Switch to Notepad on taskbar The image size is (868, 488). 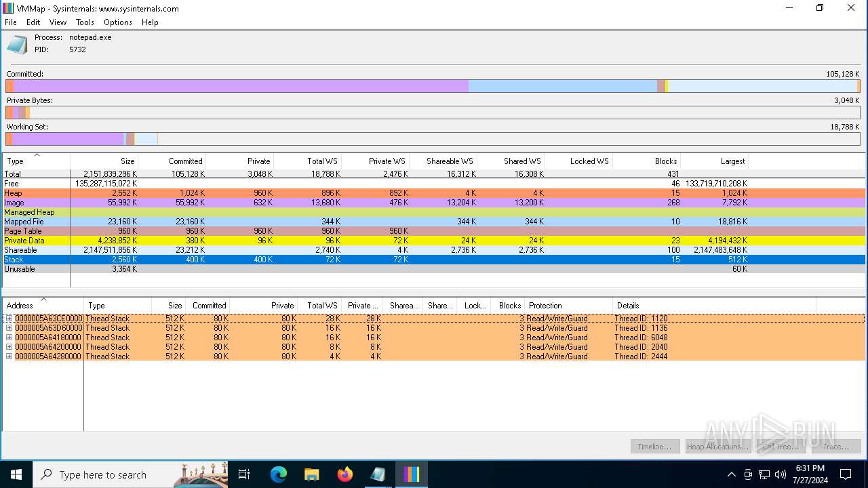(x=378, y=474)
